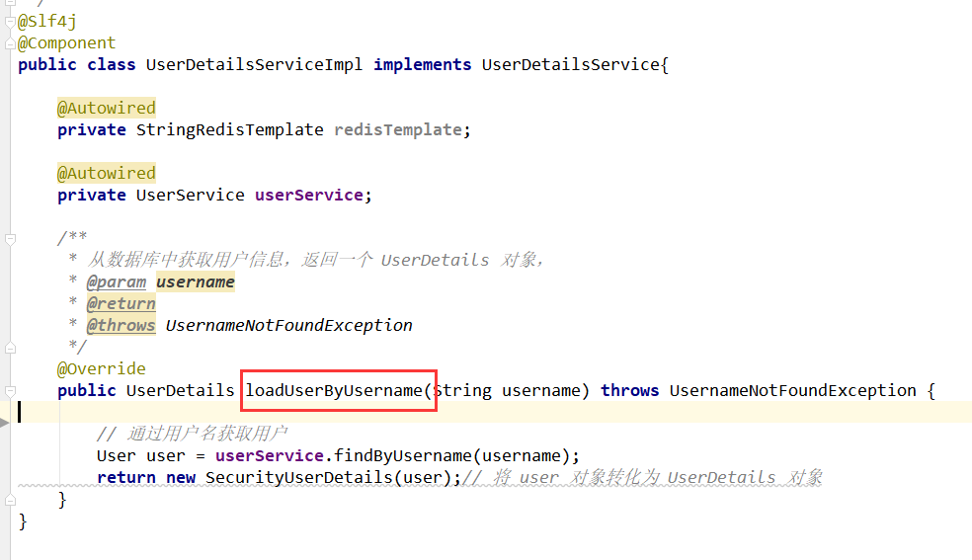This screenshot has width=972, height=560.
Task: Click the comment // 通过用户名获取用户
Action: (x=193, y=434)
